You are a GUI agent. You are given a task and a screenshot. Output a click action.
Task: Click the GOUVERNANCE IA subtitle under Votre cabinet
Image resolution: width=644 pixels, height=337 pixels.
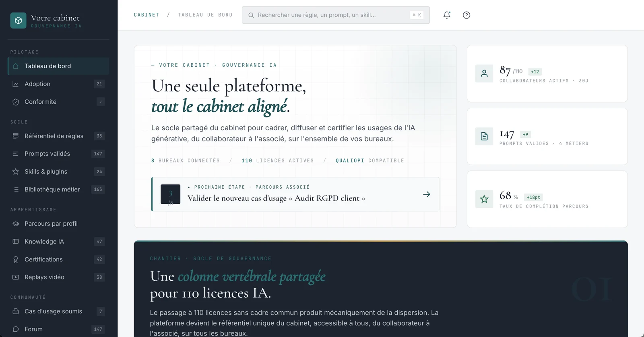[x=56, y=26]
